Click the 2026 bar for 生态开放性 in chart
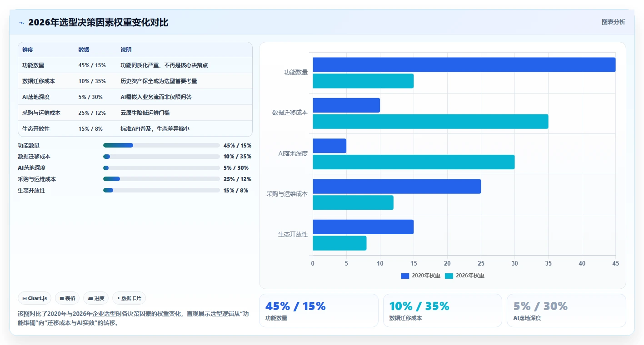644x345 pixels. (x=339, y=243)
